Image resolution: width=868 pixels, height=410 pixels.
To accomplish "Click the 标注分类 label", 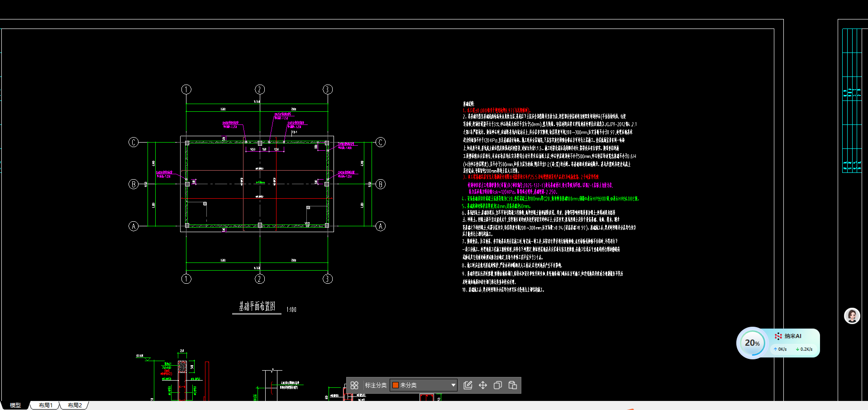I will (376, 385).
